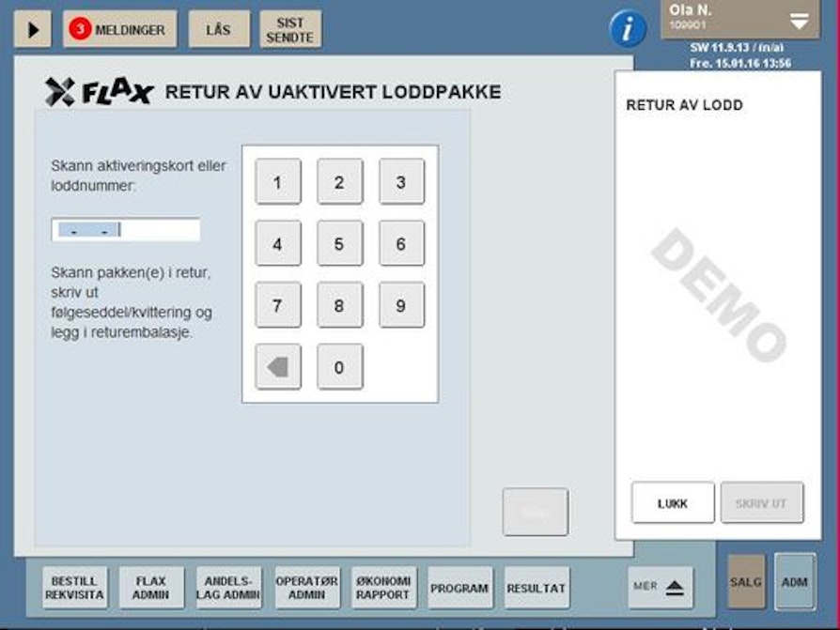Switch to the ADM tab
This screenshot has width=840, height=630.
point(795,581)
